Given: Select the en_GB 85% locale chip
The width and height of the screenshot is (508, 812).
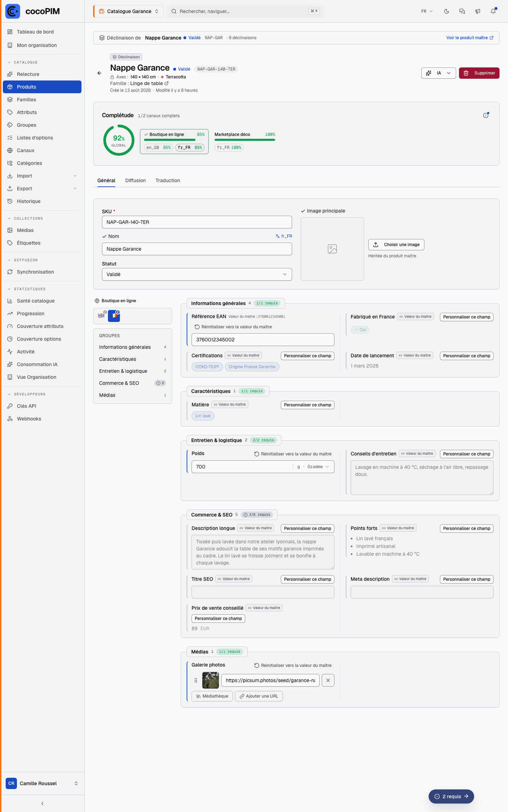Looking at the screenshot, I should click(x=158, y=148).
